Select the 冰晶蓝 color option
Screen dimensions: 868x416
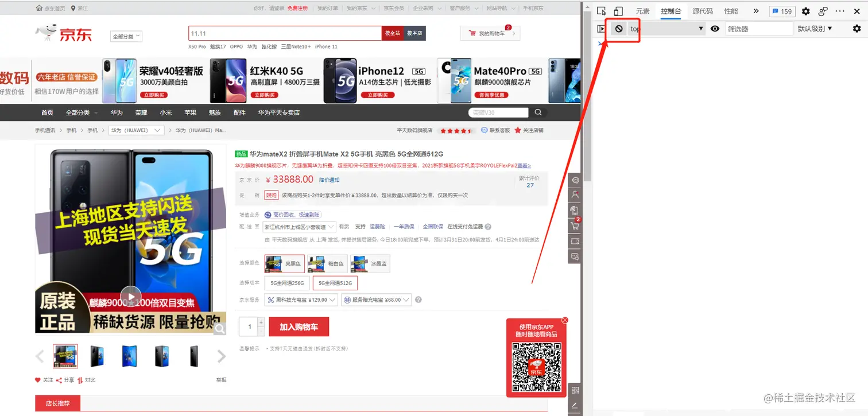click(370, 264)
